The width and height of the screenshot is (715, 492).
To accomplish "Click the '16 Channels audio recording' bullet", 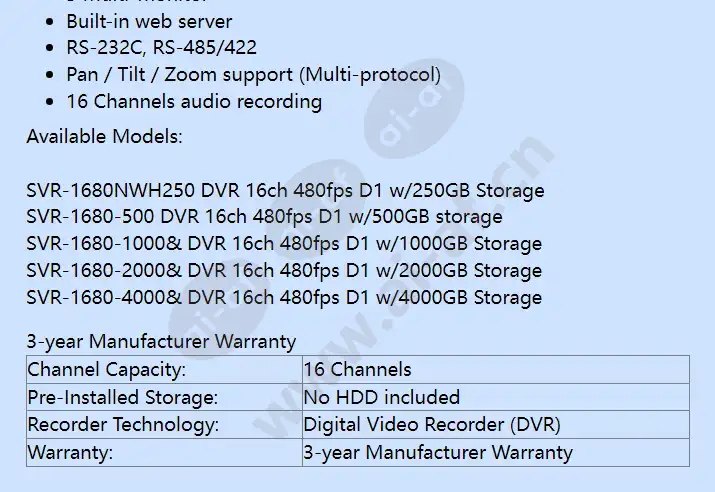I will click(x=194, y=102).
